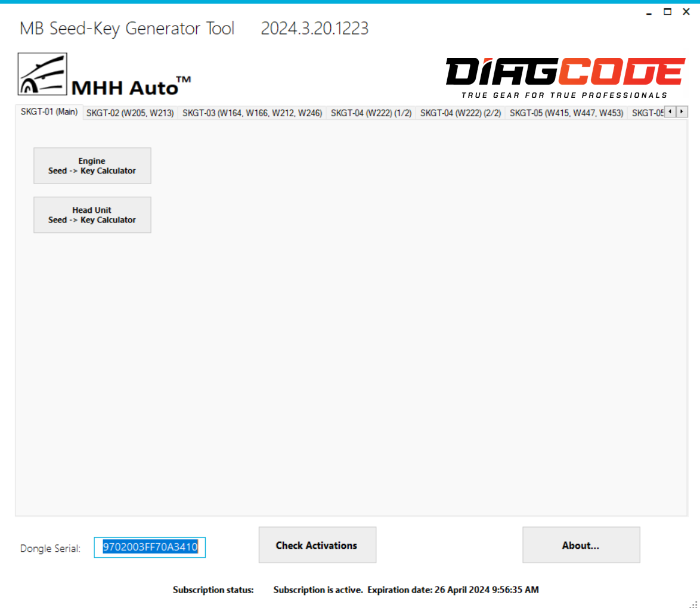Launch the Head Unit Seed -> Key Calculator
700x608 pixels.
pos(92,215)
